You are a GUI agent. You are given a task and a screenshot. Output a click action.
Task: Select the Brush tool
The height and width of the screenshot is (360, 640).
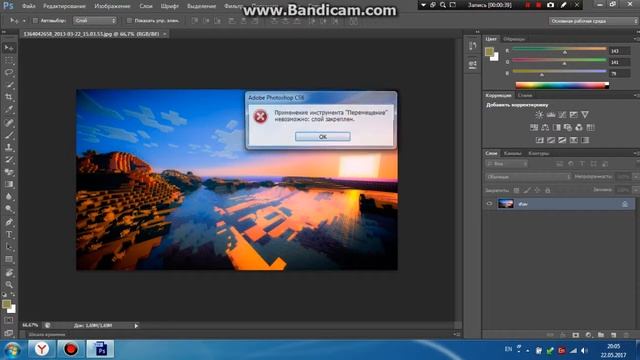(9, 135)
